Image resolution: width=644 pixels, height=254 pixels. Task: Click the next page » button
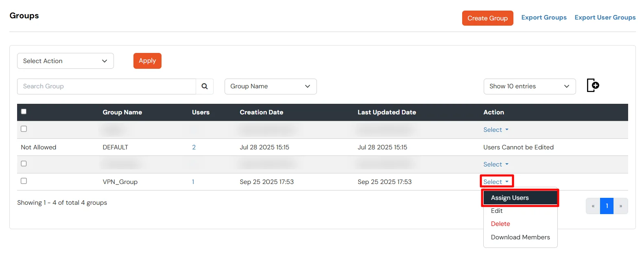tap(621, 206)
